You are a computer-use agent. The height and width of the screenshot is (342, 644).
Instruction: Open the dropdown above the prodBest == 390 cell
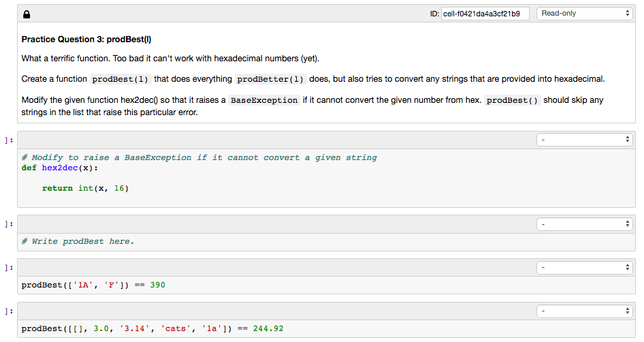[585, 268]
